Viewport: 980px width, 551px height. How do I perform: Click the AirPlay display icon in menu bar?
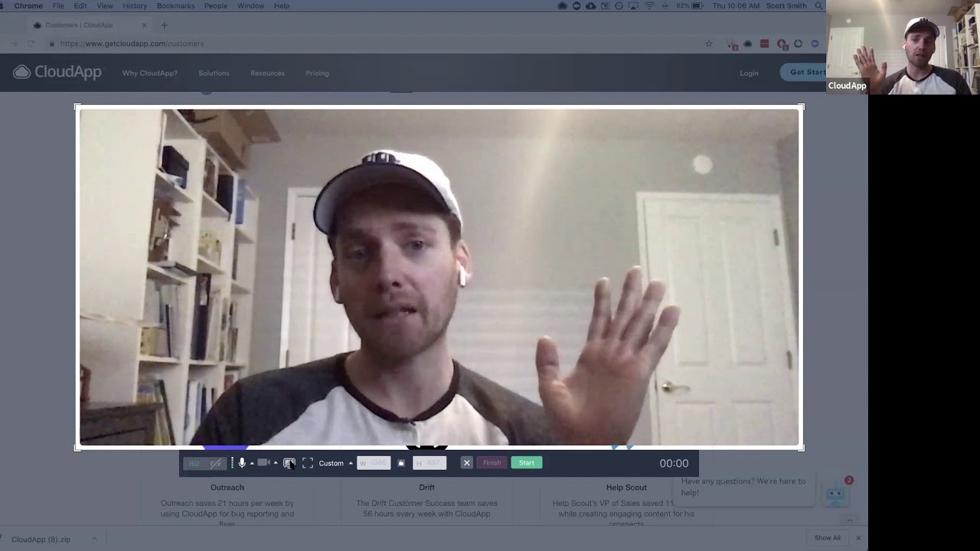633,6
